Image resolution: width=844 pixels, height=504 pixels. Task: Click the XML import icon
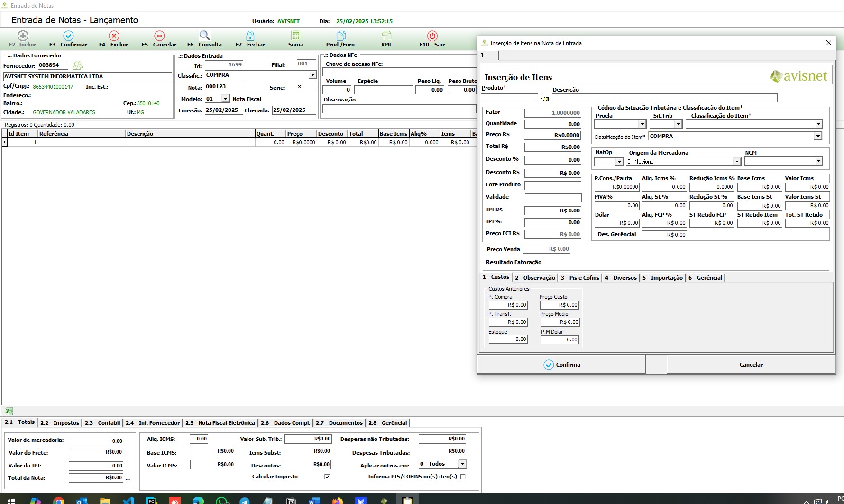(386, 36)
